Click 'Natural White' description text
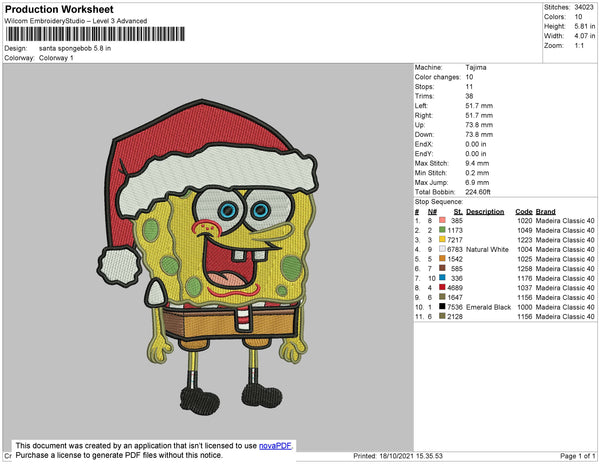This screenshot has height=464, width=600. click(487, 249)
